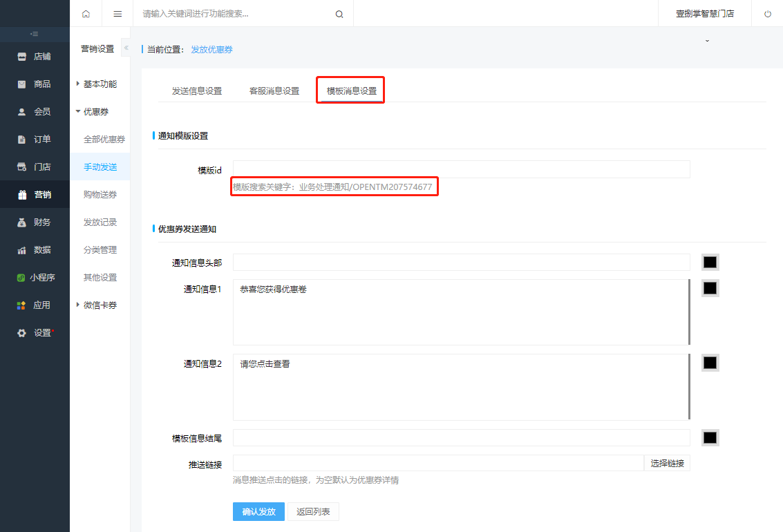Collapse the dark sidebar via top toggle icon
The height and width of the screenshot is (532, 783).
click(x=35, y=34)
